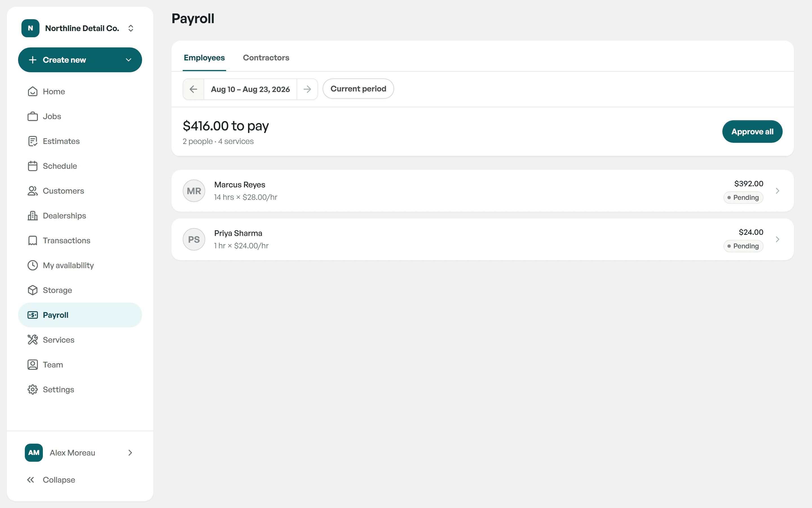
Task: Switch to the Employees tab
Action: pyautogui.click(x=204, y=58)
